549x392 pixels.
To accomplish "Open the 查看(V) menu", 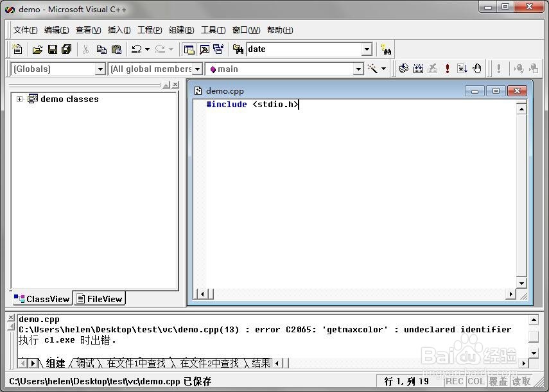I will [x=88, y=30].
